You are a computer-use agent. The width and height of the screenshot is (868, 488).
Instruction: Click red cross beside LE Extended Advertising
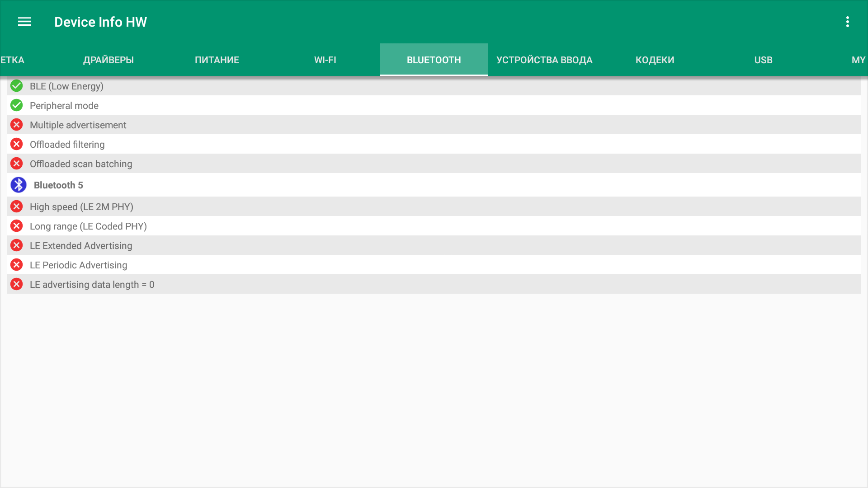click(17, 245)
